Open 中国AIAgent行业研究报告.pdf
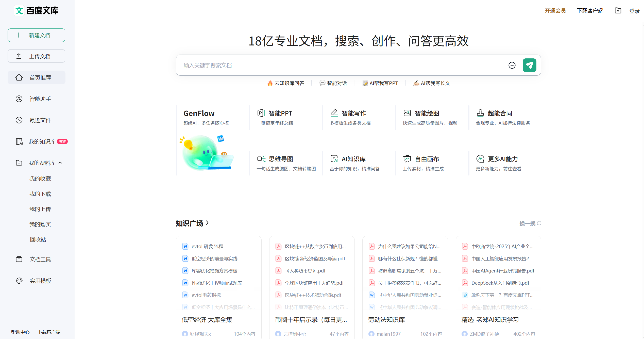The image size is (644, 339). point(503,271)
